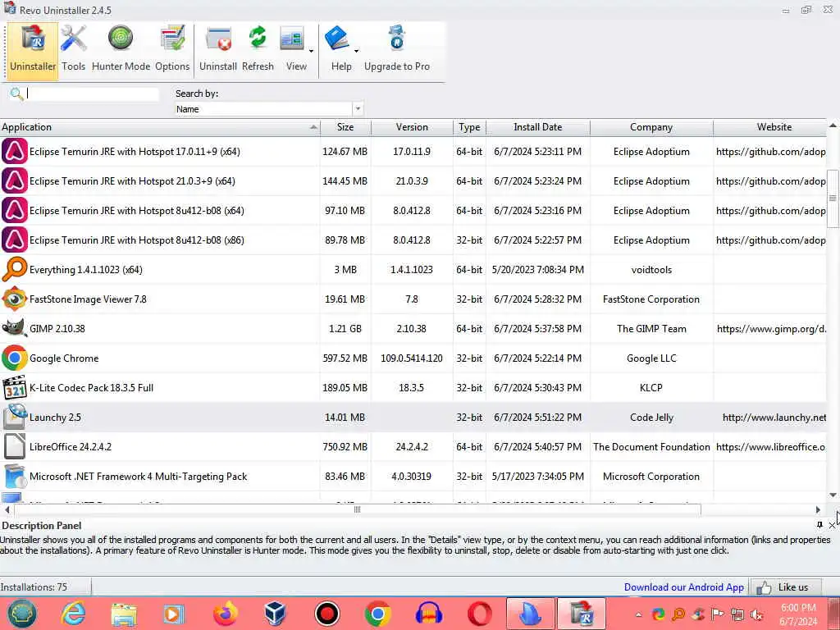
Task: Click the Microsoft .NET Framework 4 icon
Action: [15, 476]
